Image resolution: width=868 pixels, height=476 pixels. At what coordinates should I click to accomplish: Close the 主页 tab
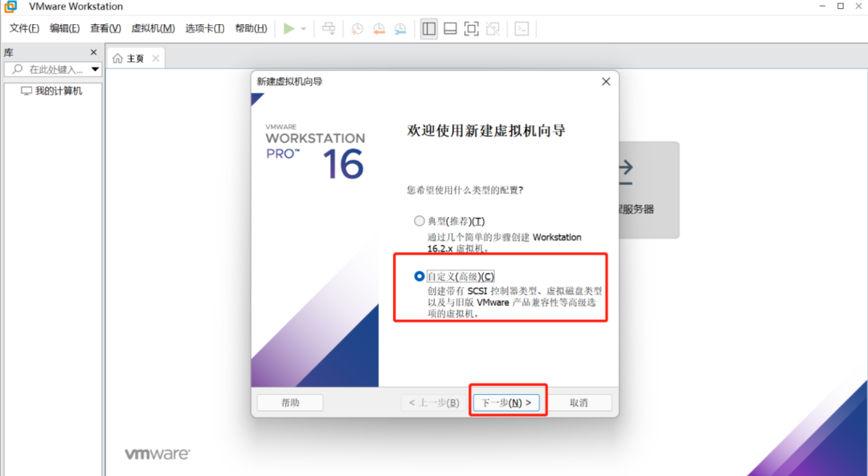156,58
